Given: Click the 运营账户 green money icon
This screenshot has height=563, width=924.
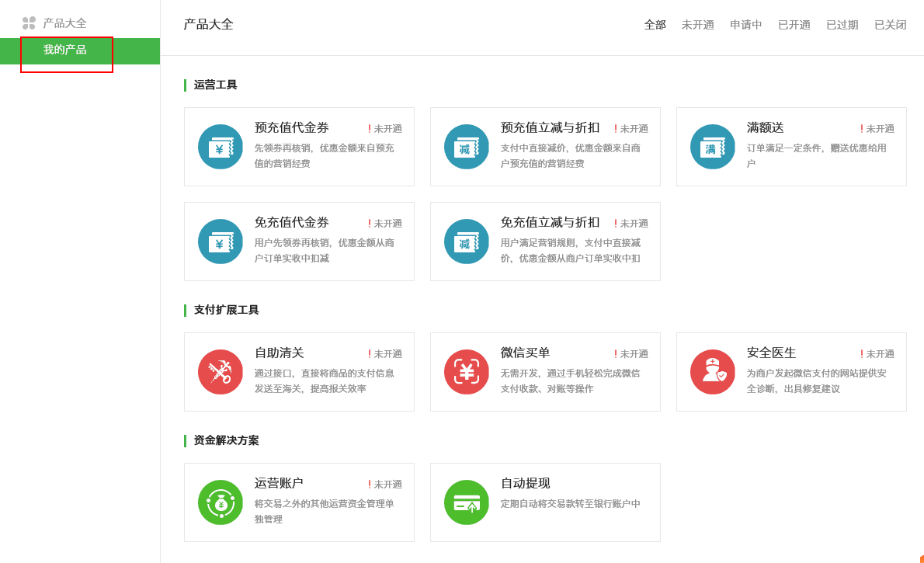Looking at the screenshot, I should pyautogui.click(x=221, y=502).
